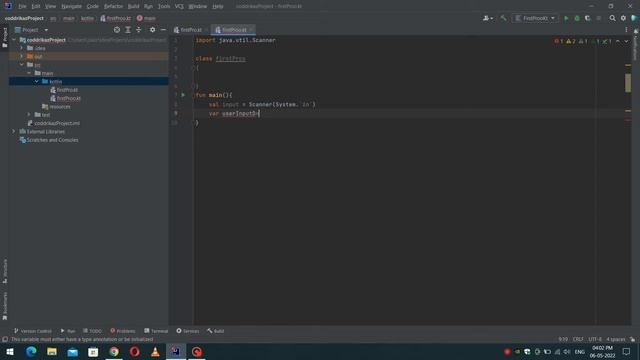The image size is (640, 360).
Task: Collapse the main folder
Action: tap(29, 73)
